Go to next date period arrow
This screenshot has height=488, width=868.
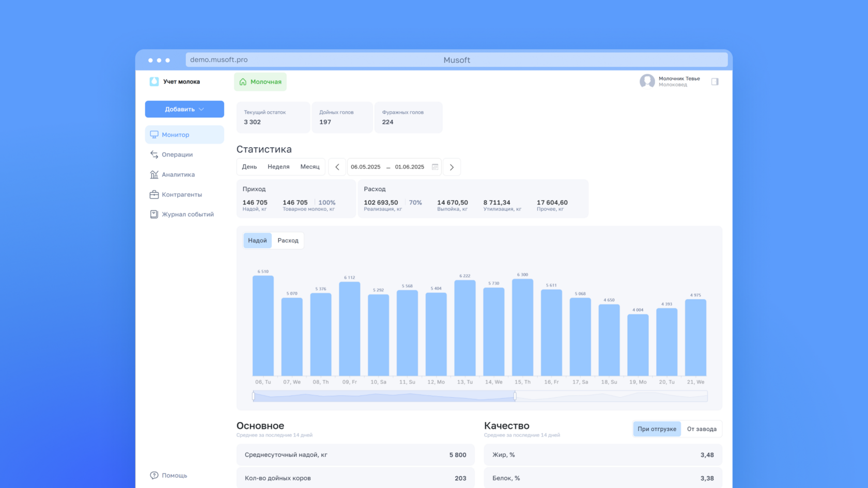click(x=452, y=167)
